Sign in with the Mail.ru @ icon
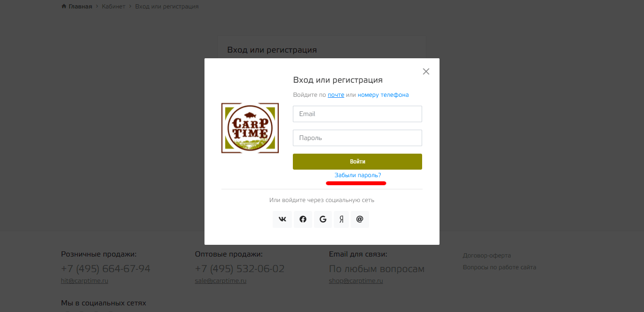Viewport: 644px width, 312px height. coord(360,219)
